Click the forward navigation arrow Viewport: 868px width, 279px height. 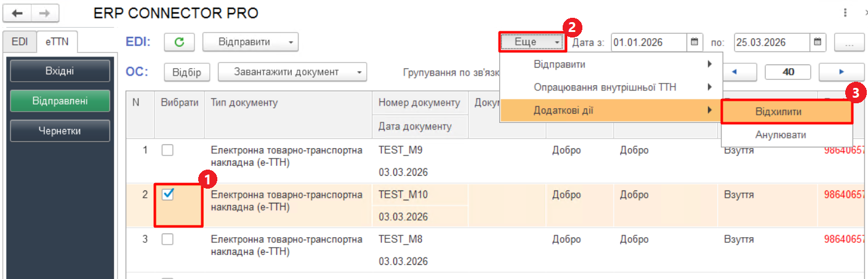(x=45, y=13)
